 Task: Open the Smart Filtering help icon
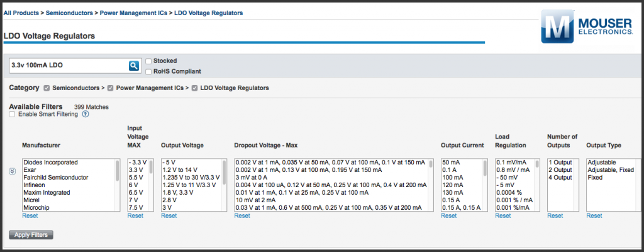86,114
